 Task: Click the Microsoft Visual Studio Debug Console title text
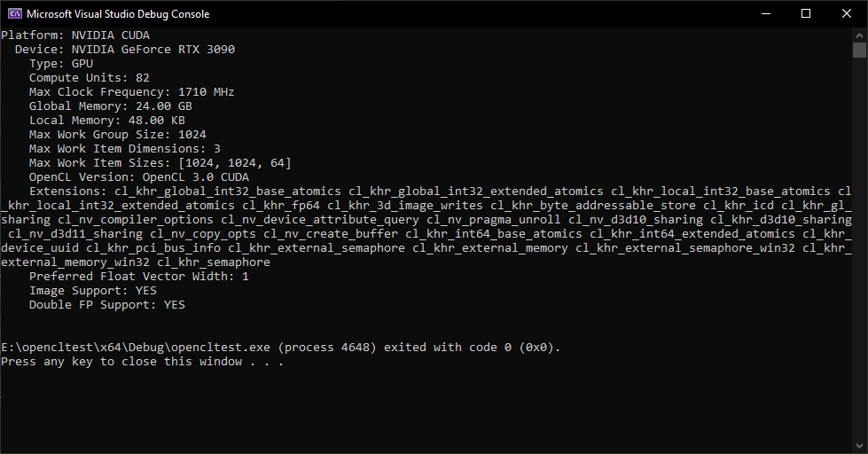coord(118,14)
